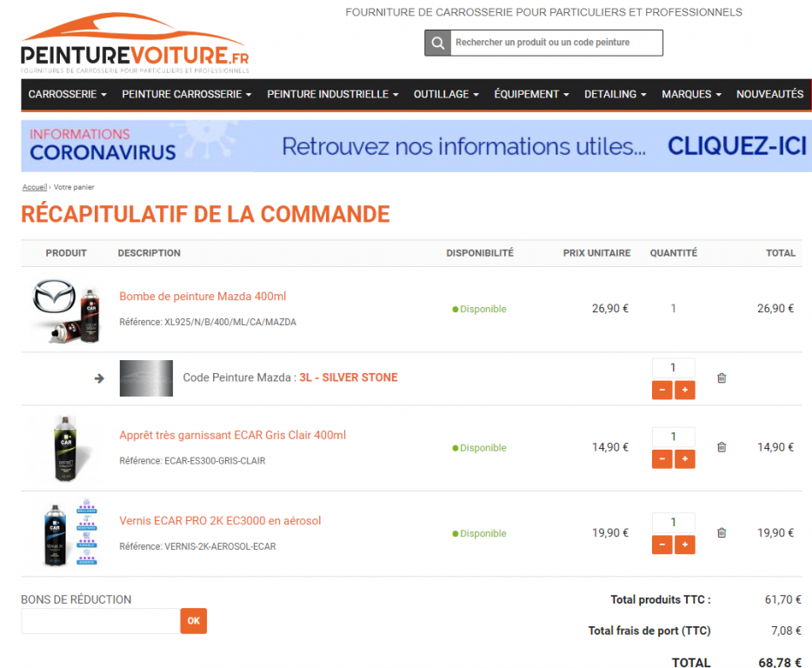This screenshot has width=812, height=668.
Task: Go to Accueil breadcrumb link
Action: tap(34, 187)
